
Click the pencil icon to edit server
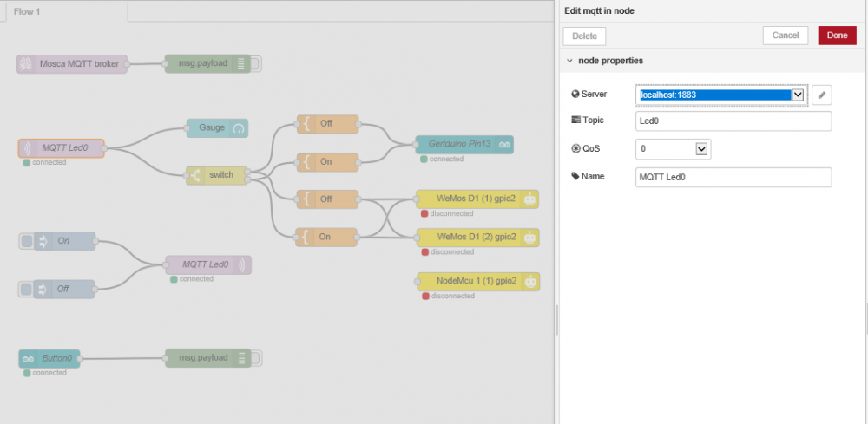coord(821,95)
